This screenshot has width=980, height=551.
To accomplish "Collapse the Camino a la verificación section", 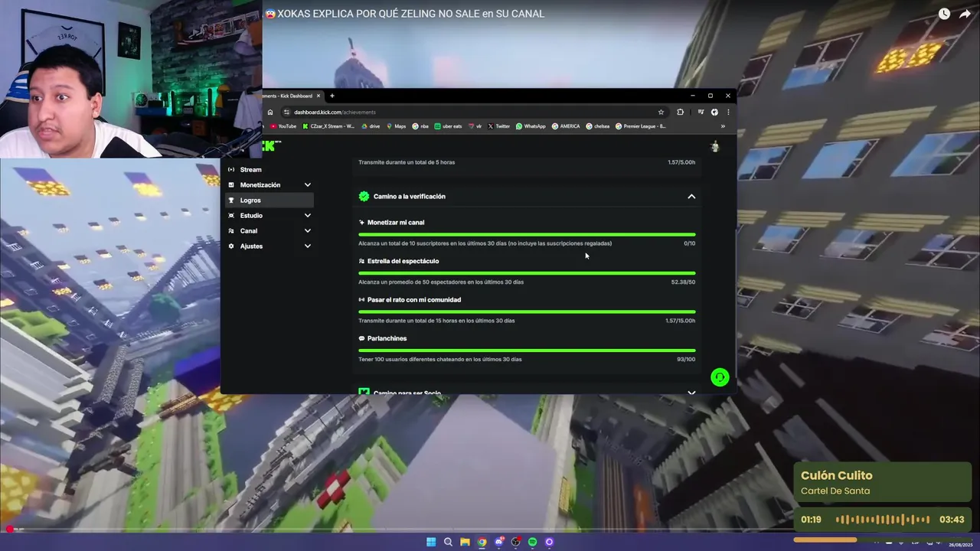I will click(x=691, y=197).
